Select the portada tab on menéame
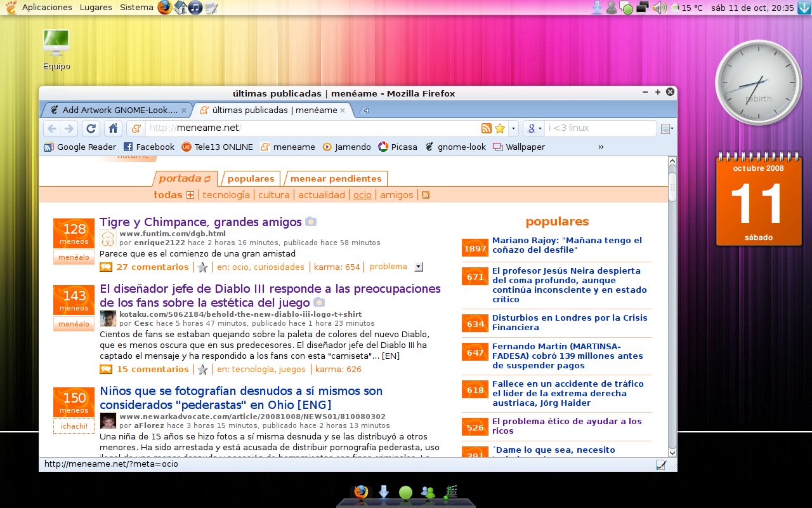812x508 pixels. pos(185,178)
